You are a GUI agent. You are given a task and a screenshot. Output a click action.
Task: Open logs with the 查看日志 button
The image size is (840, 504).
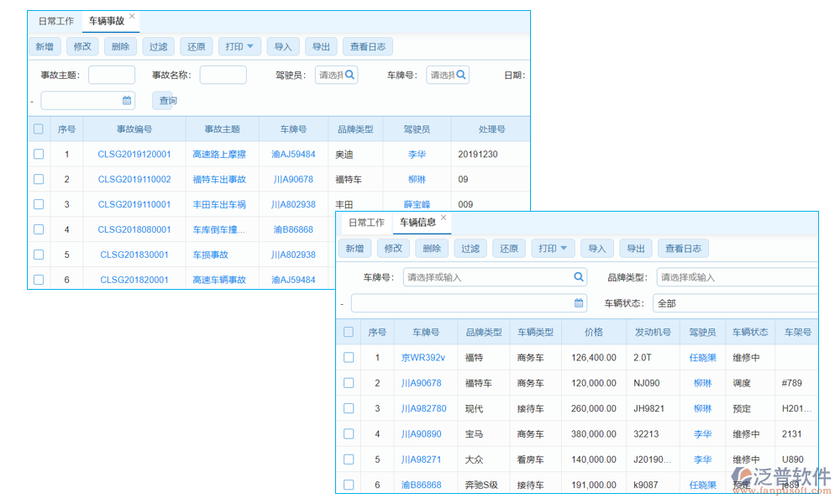(x=368, y=46)
